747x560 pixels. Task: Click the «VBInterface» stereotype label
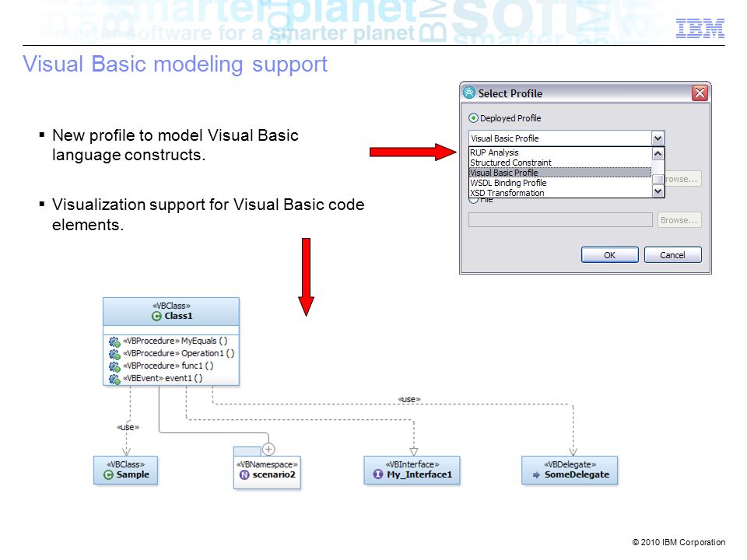click(412, 464)
